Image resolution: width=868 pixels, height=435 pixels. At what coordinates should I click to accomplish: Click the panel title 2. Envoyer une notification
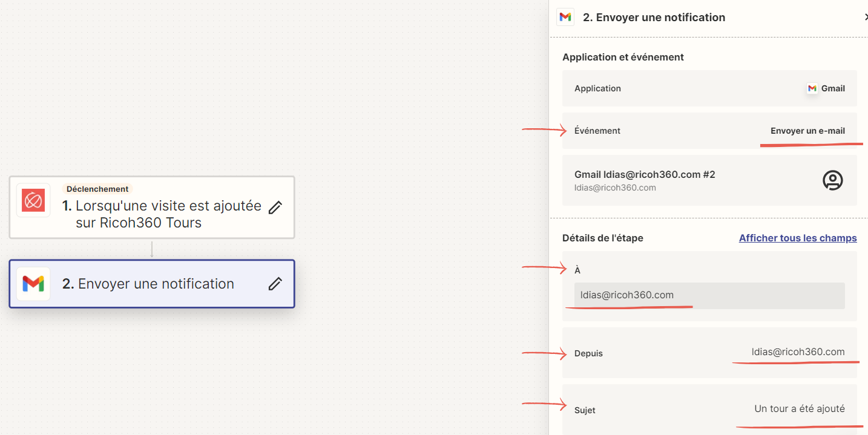(654, 18)
